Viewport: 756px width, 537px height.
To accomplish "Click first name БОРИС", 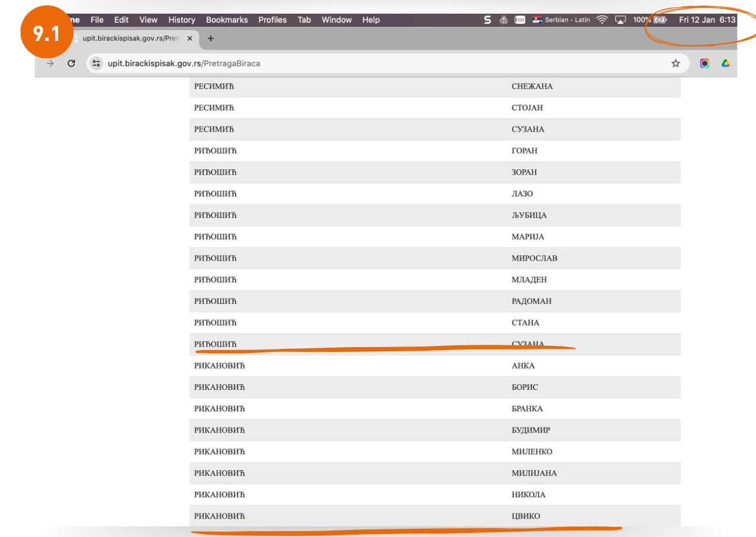I will [525, 387].
